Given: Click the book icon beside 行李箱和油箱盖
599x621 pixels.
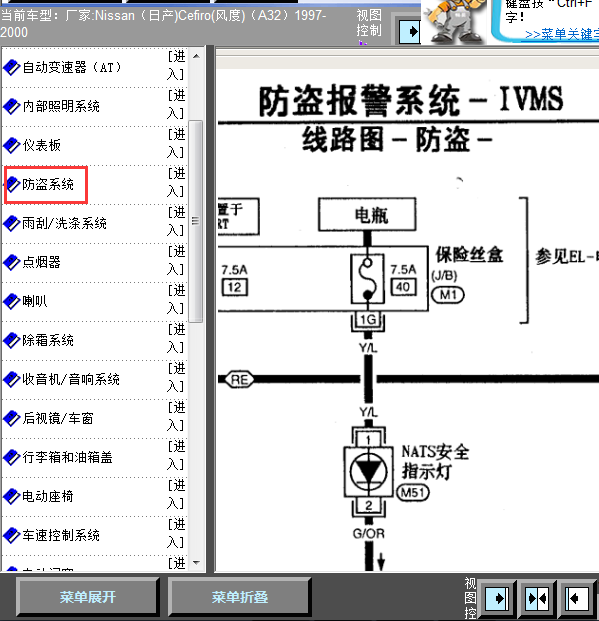Looking at the screenshot, I should pos(11,457).
